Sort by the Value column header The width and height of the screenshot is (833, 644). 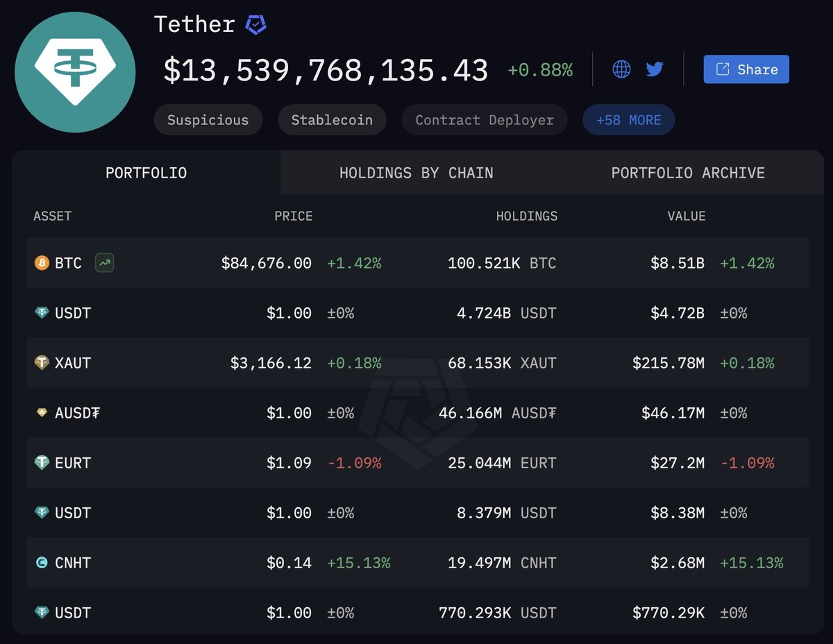(x=686, y=216)
